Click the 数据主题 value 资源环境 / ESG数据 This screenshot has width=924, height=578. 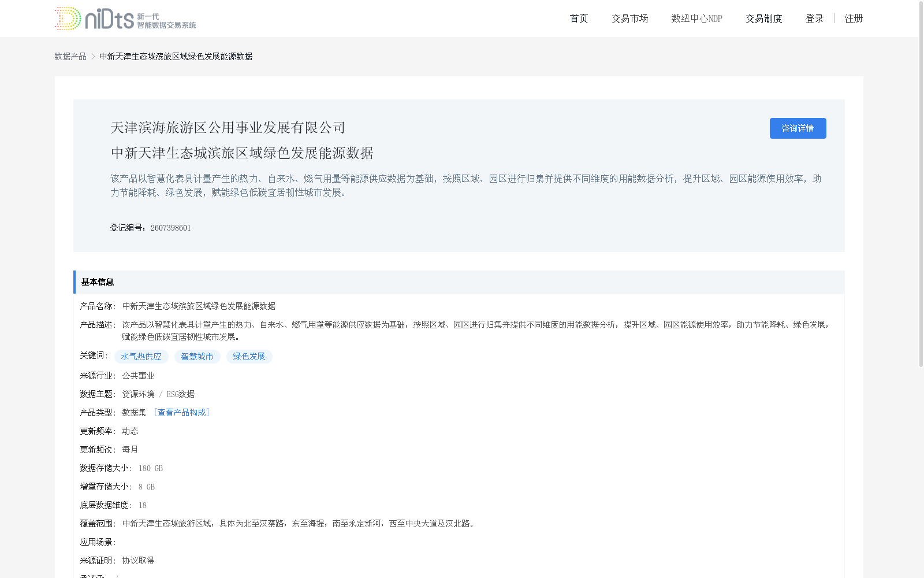[x=158, y=394]
